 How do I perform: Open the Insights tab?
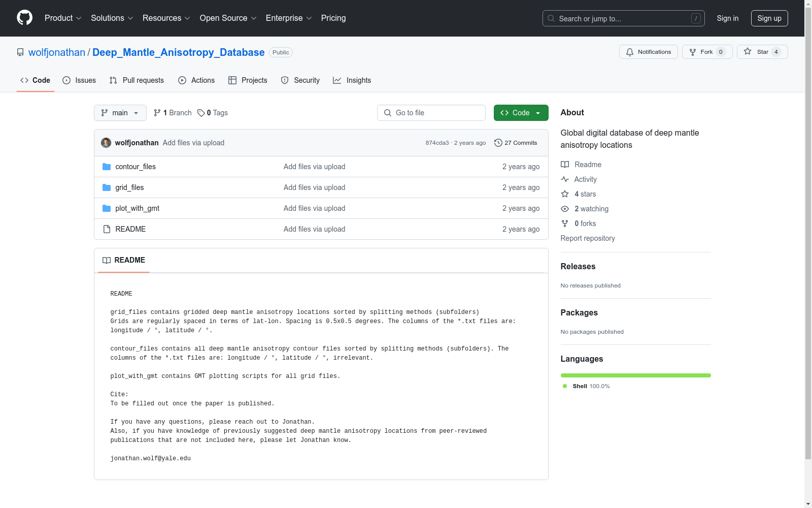352,80
